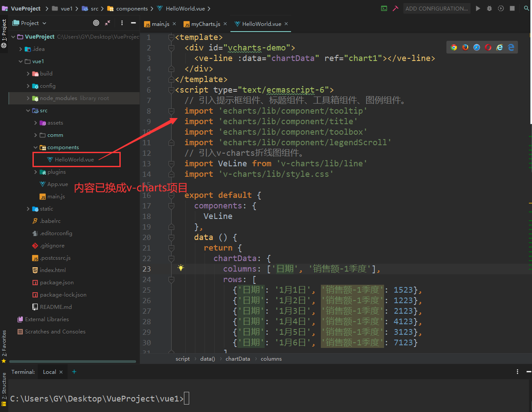
Task: Collapse all in Project panel
Action: click(x=108, y=23)
